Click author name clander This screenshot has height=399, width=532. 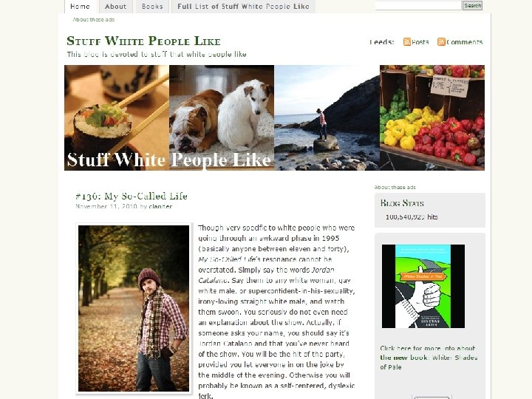(160, 206)
